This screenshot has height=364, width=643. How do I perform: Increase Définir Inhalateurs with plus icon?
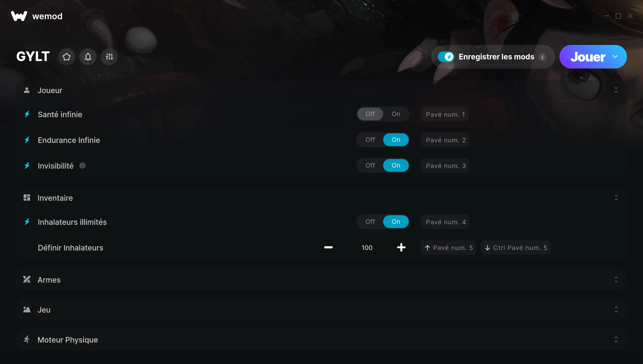coord(401,248)
